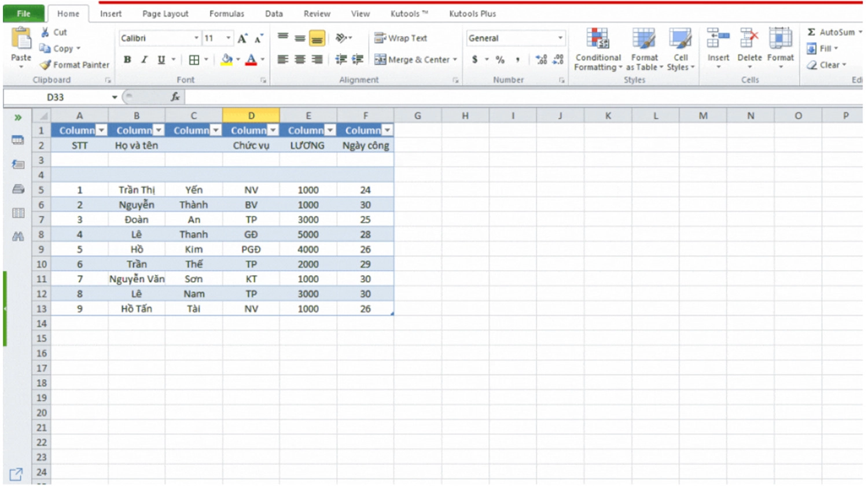Switch to the Review tab

click(317, 13)
